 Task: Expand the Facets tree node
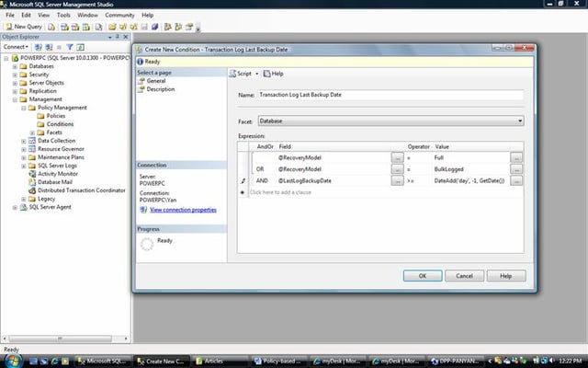[32, 132]
